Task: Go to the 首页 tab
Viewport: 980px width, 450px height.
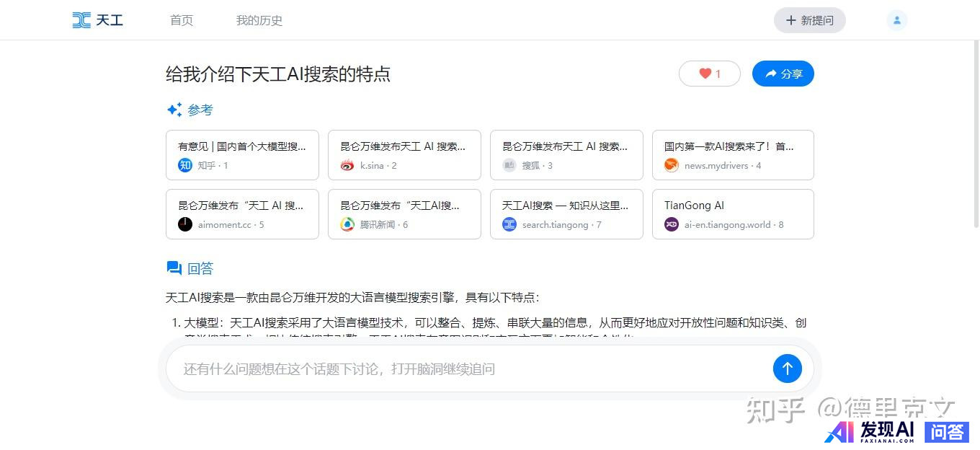Action: pos(182,20)
